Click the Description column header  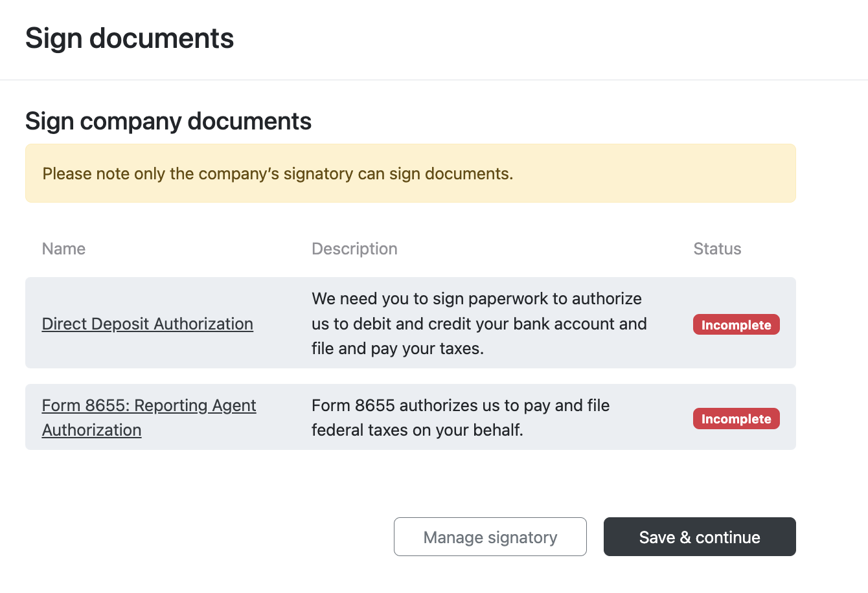pyautogui.click(x=354, y=249)
